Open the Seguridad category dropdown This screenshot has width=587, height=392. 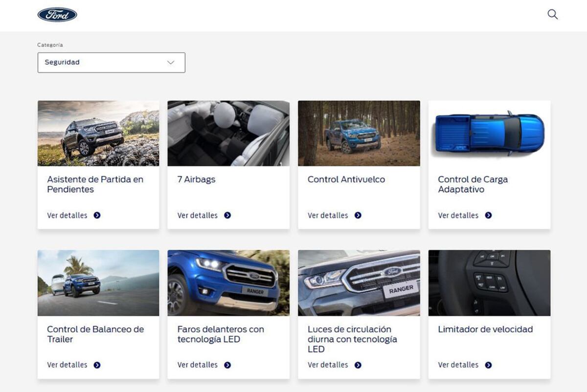(x=111, y=63)
